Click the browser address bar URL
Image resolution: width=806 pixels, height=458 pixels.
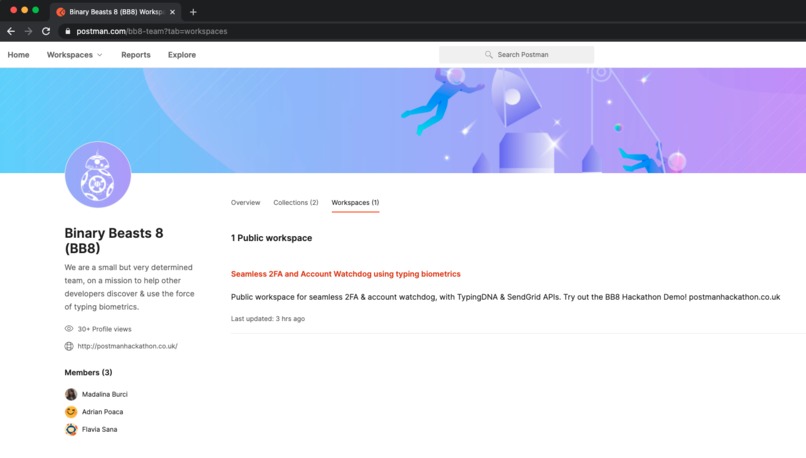pos(152,31)
